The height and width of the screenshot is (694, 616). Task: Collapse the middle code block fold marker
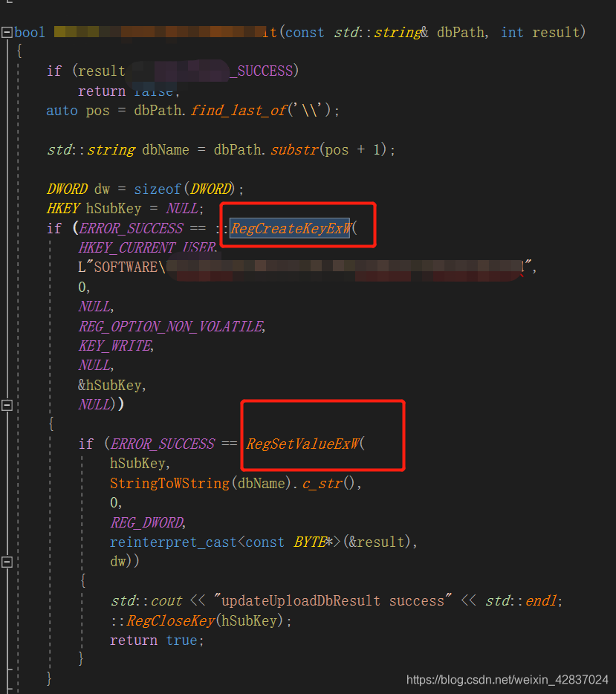(6, 405)
